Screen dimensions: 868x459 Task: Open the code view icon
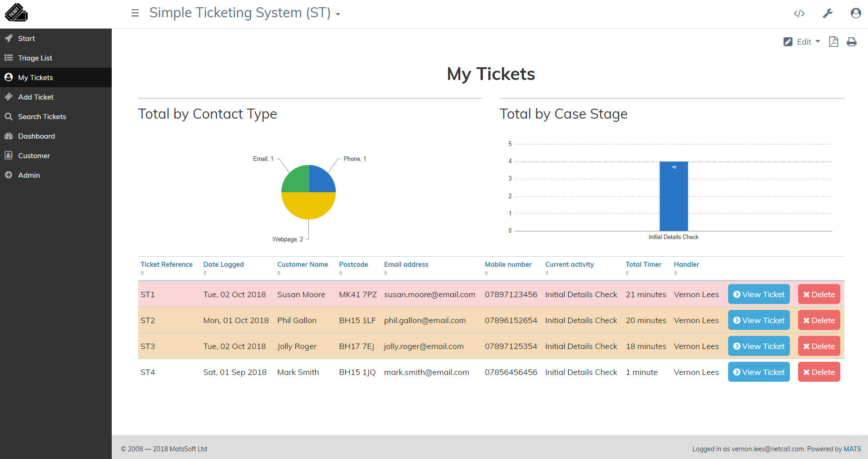(x=799, y=13)
